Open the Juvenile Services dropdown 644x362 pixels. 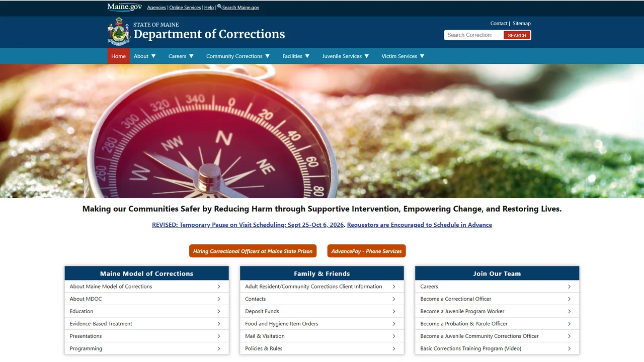click(346, 56)
